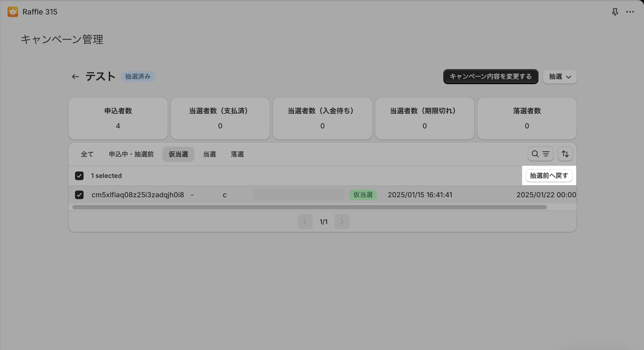Pin the app with the pin icon
644x350 pixels.
[615, 12]
